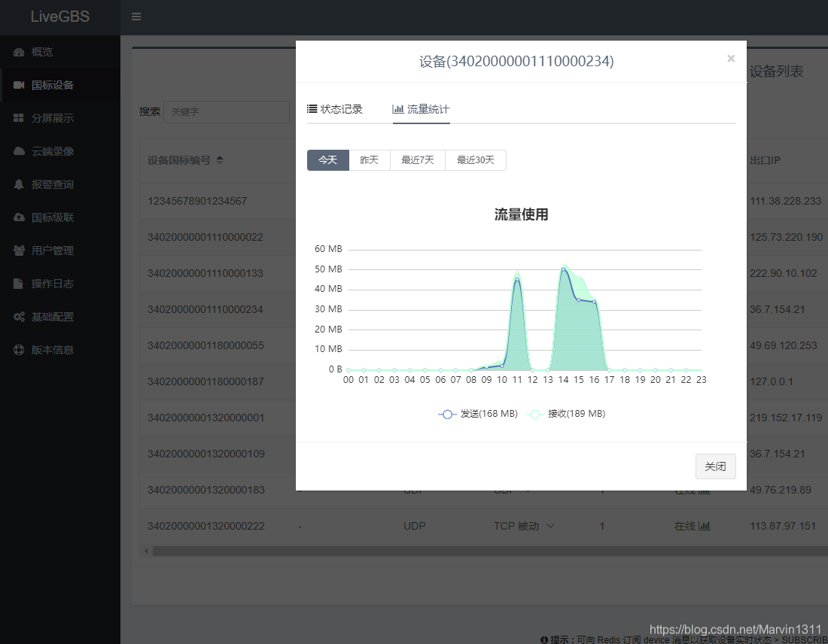Screen dimensions: 828x644
Task: Click the 分屏展示 grid icon
Action: point(17,118)
